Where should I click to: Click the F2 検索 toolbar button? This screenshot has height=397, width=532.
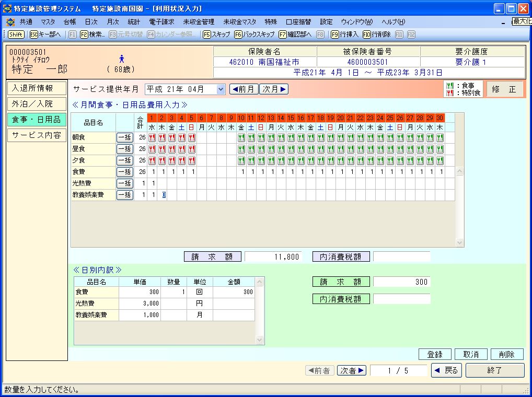[92, 34]
